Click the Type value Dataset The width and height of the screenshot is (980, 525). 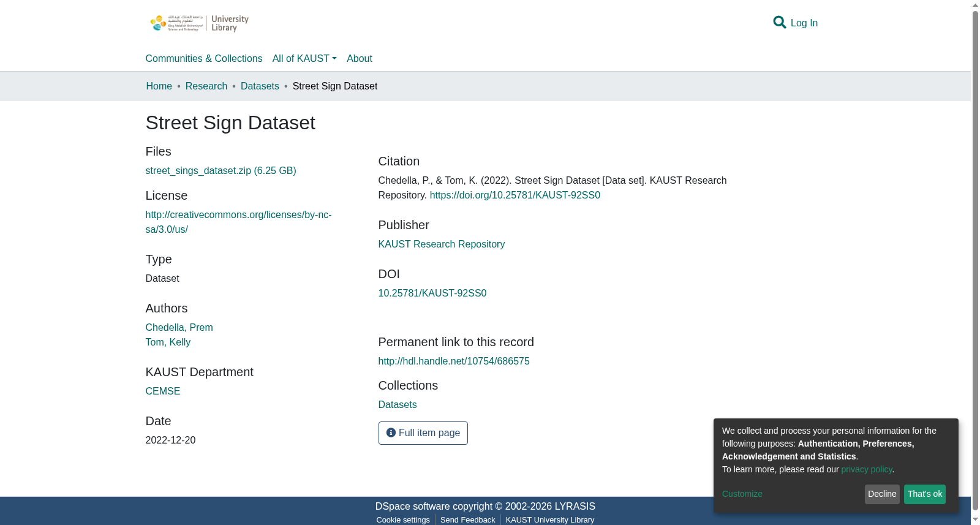(x=162, y=279)
